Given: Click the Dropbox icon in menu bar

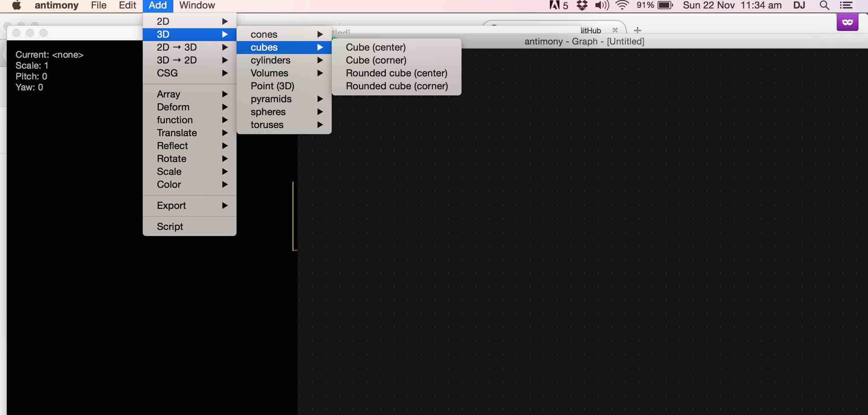Looking at the screenshot, I should pos(582,5).
